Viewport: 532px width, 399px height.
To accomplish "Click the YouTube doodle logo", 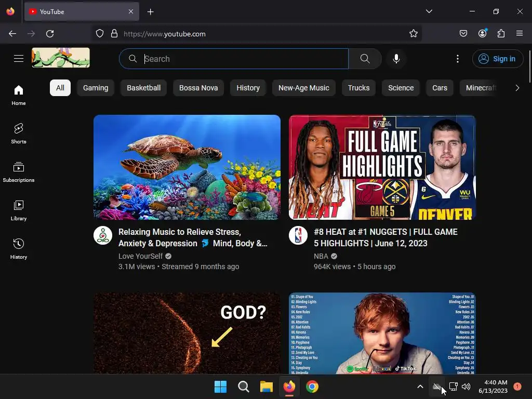I will (61, 58).
